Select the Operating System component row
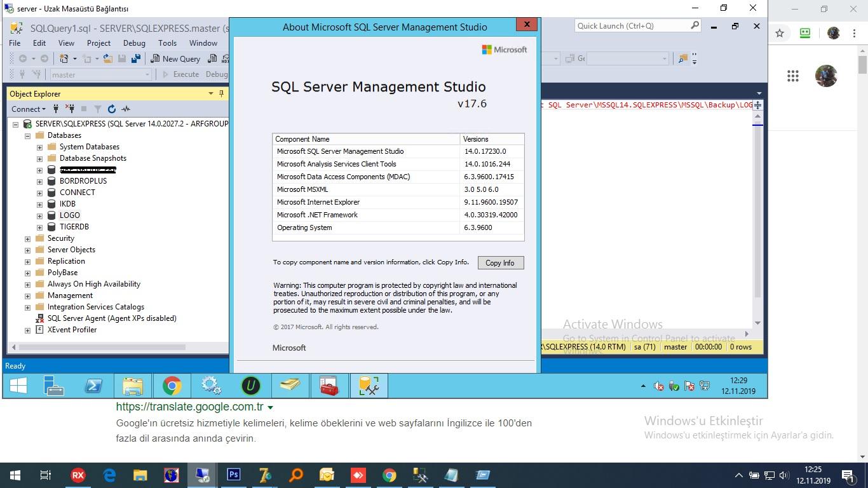868x488 pixels. point(398,227)
